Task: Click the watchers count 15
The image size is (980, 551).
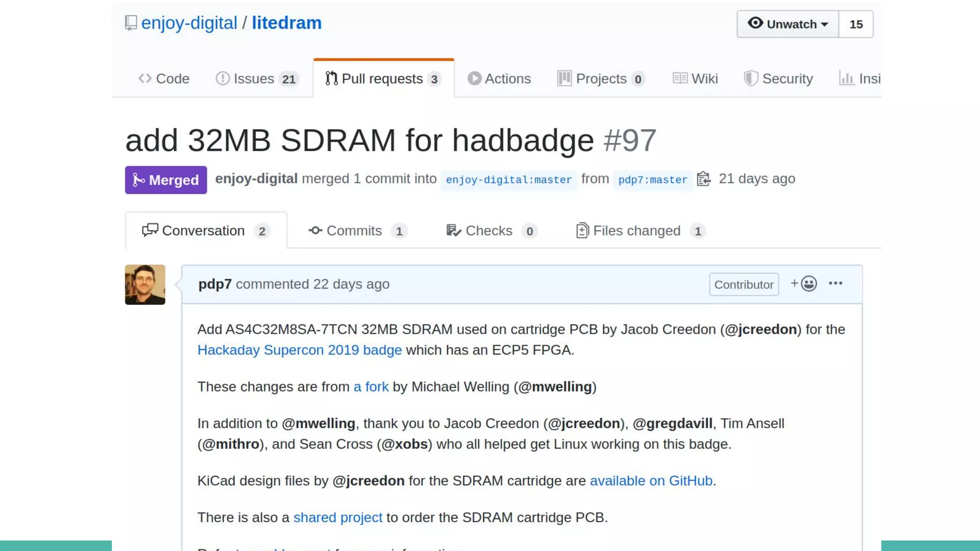Action: (x=856, y=24)
